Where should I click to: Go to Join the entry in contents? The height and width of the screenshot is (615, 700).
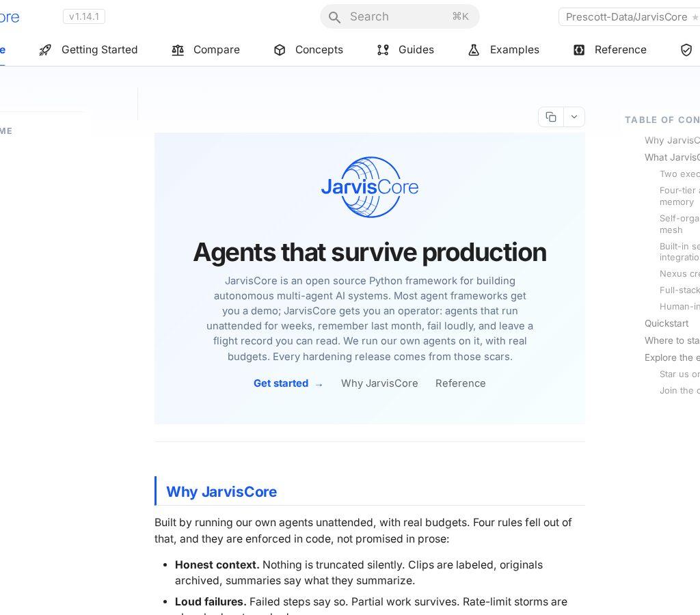click(x=679, y=390)
